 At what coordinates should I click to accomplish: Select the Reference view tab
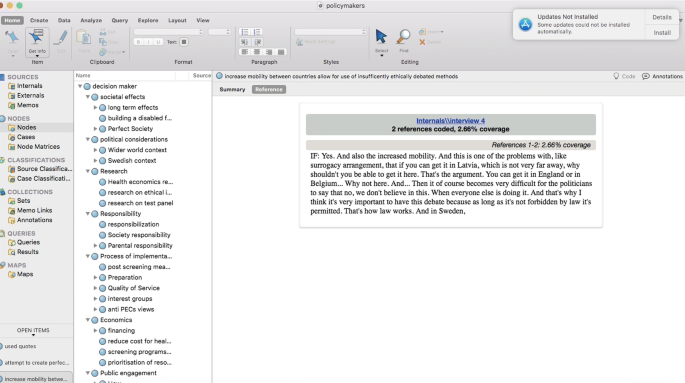(269, 90)
